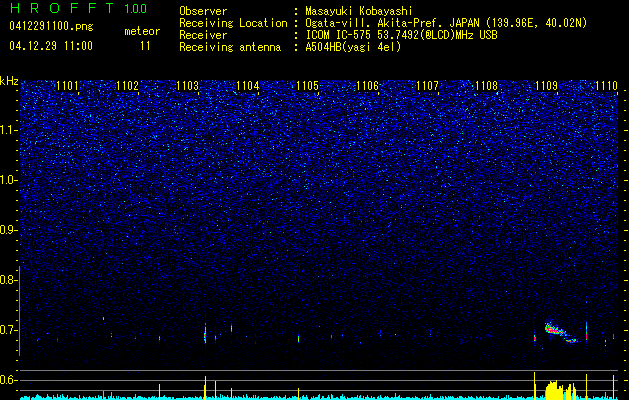Click the HROFFT 1.0.0 title text
629x400 pixels.
pos(79,8)
